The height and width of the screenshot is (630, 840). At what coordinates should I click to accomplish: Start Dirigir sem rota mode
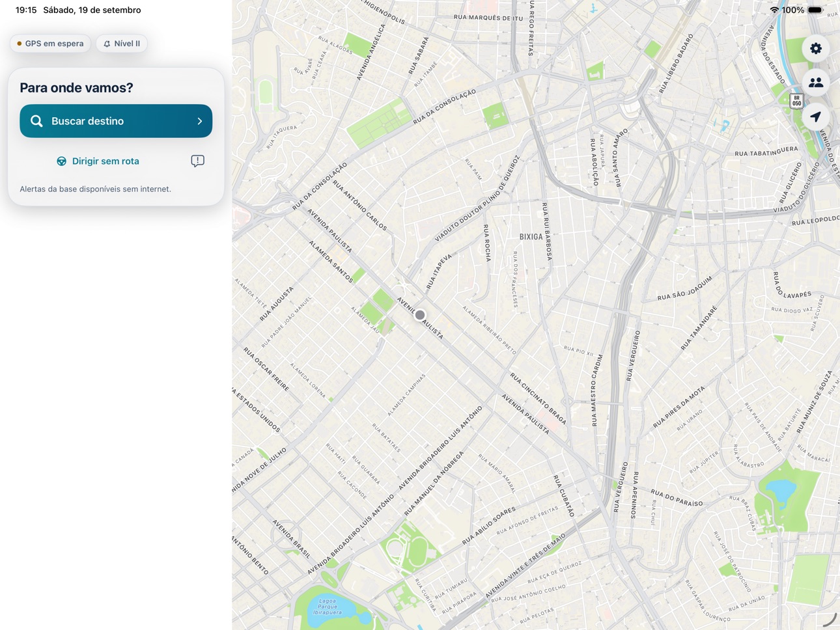pyautogui.click(x=98, y=161)
